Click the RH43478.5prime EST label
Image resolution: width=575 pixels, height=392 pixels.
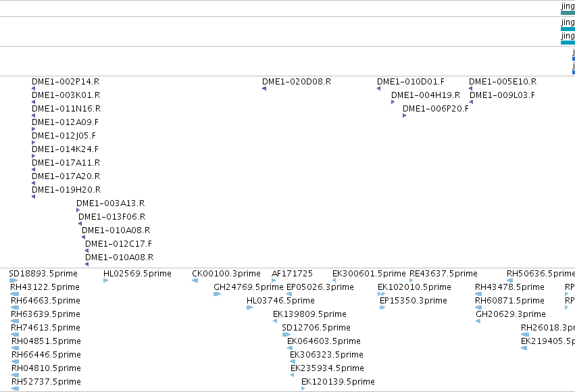point(509,287)
